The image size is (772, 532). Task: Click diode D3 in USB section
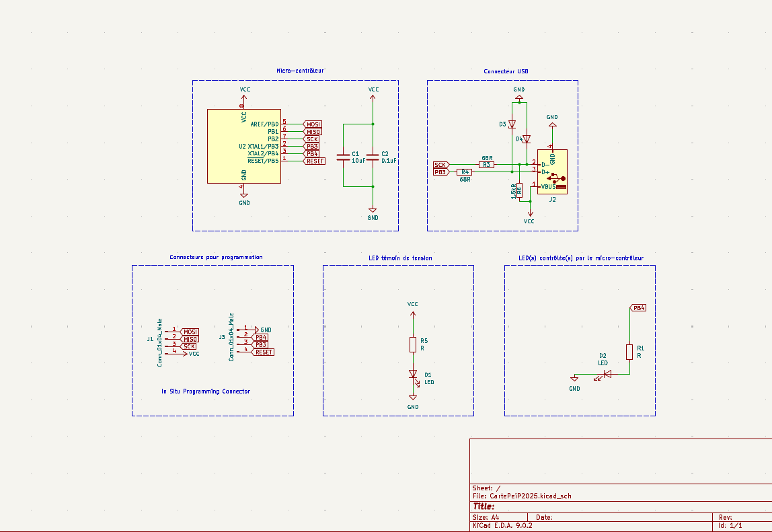point(512,124)
